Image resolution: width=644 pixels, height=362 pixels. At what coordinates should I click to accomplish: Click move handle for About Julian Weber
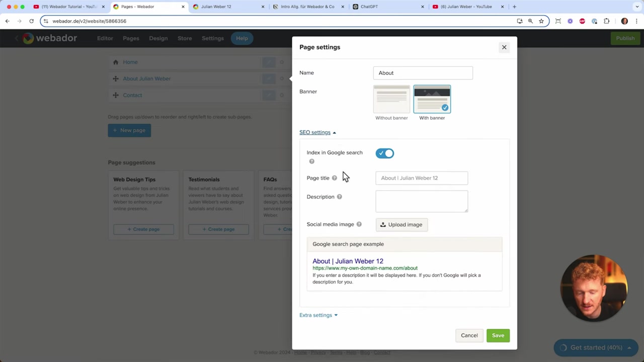(116, 79)
